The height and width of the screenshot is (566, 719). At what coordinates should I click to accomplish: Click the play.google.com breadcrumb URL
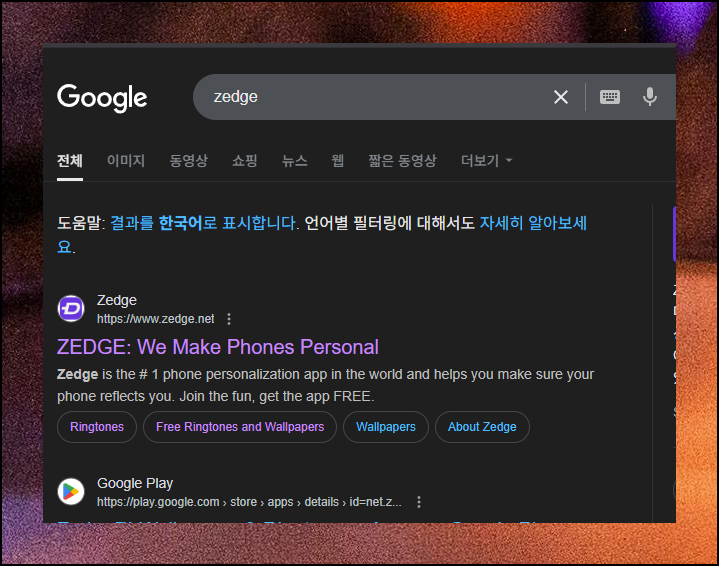click(x=249, y=502)
